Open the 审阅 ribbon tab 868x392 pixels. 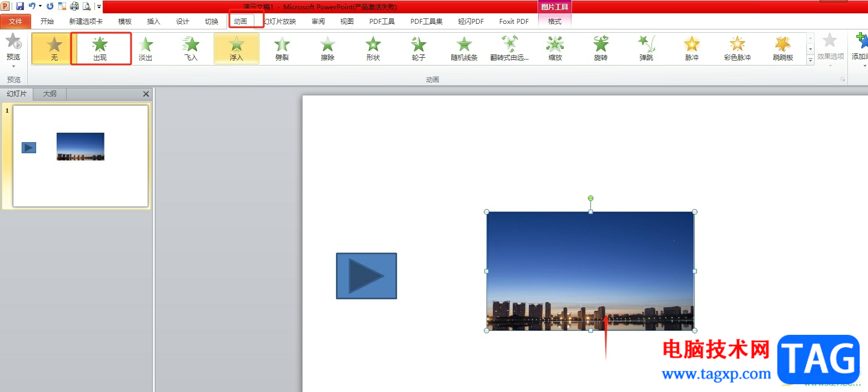point(318,22)
